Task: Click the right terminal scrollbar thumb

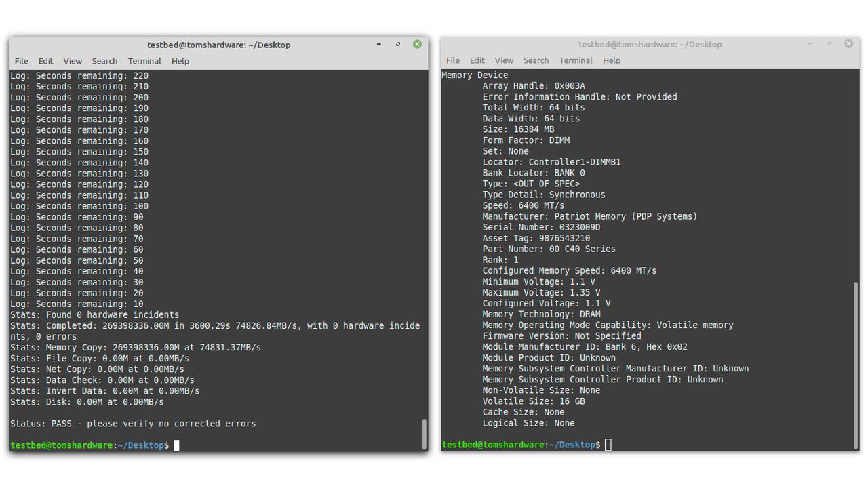Action: 856,364
